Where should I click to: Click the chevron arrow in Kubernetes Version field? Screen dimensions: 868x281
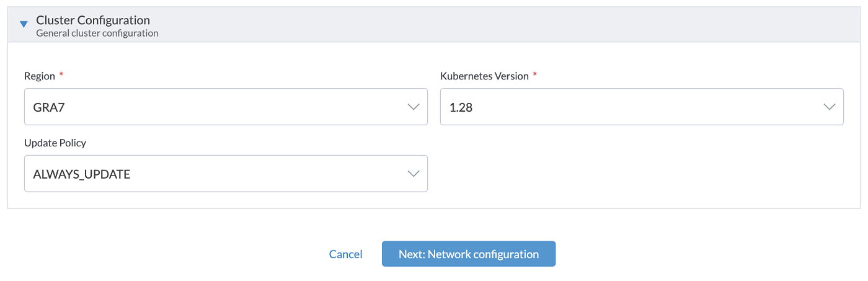[830, 107]
